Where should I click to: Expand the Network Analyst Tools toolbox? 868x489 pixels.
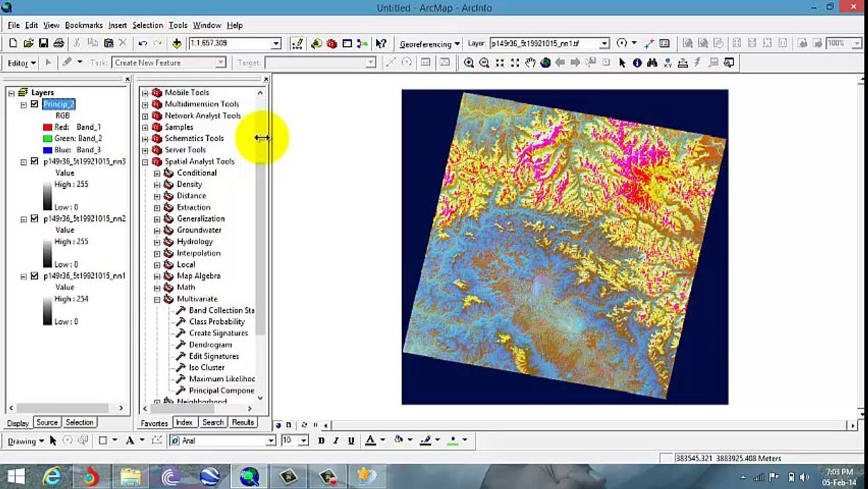pos(145,115)
